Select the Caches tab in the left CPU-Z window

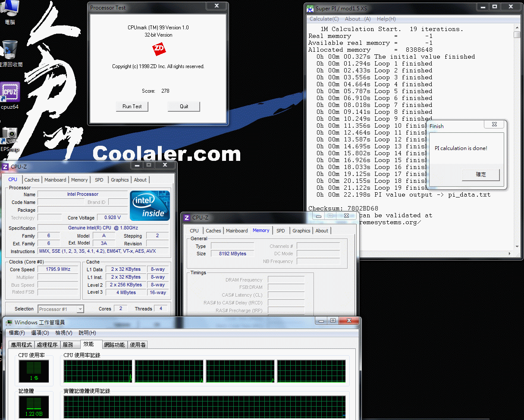[x=32, y=180]
